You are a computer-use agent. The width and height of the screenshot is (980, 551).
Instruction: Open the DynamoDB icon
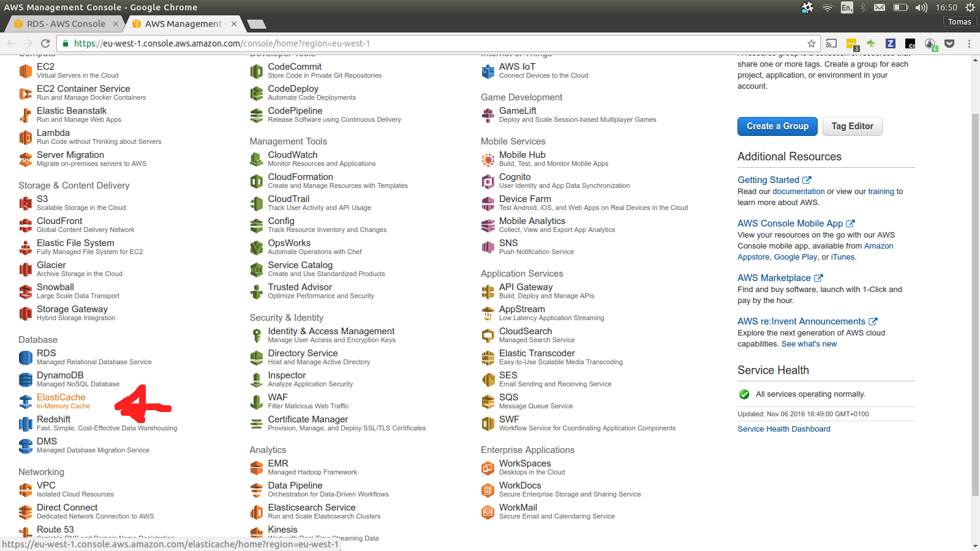25,380
